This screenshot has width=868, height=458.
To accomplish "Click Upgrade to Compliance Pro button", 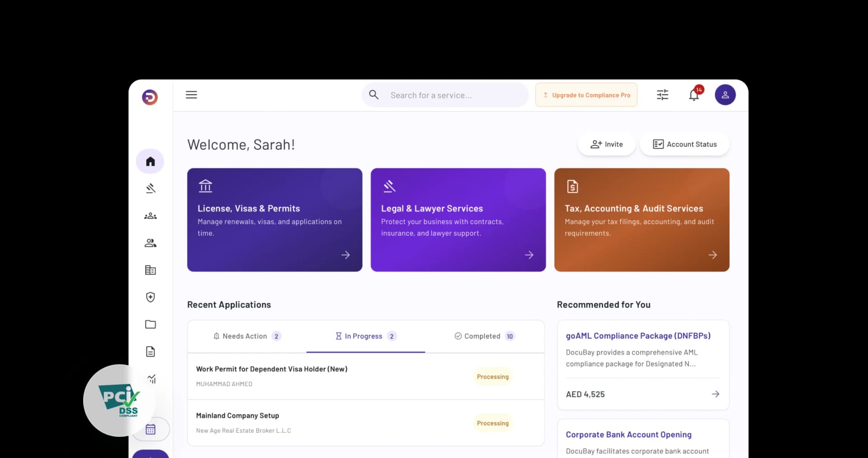I will (586, 95).
